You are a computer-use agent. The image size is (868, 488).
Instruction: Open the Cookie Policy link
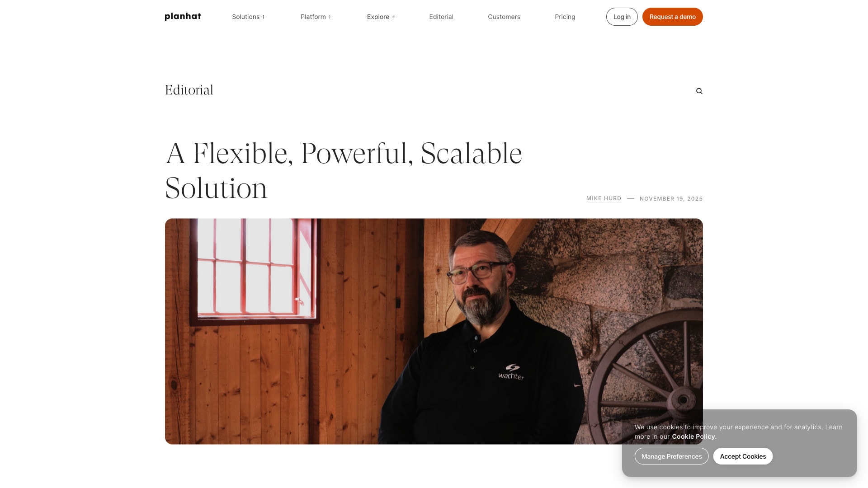(694, 436)
